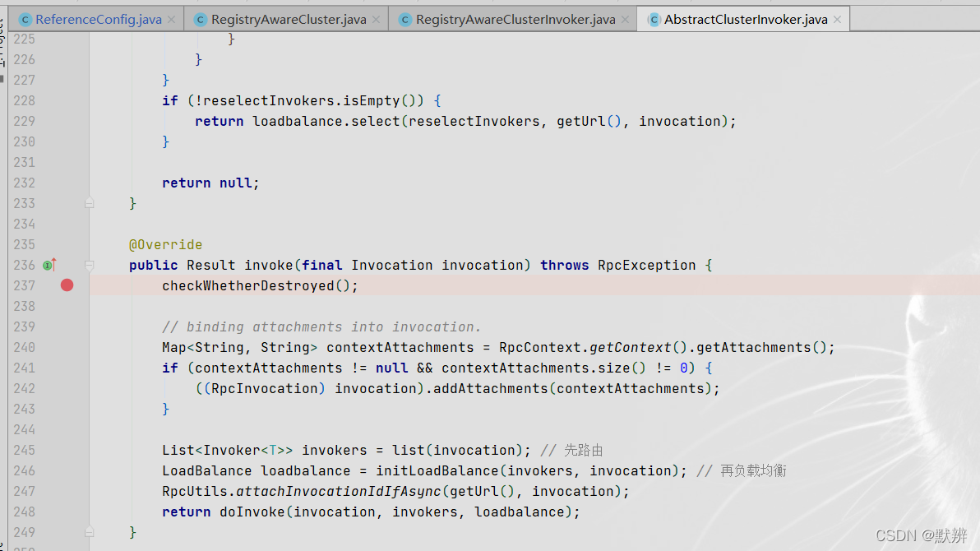Screen dimensions: 980x551
Task: Remove breakpoint on line 237
Action: pos(67,285)
